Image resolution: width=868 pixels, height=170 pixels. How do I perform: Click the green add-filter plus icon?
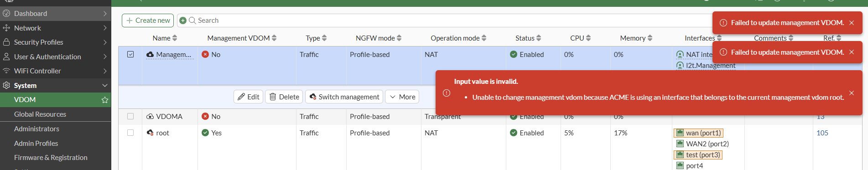[x=183, y=21]
